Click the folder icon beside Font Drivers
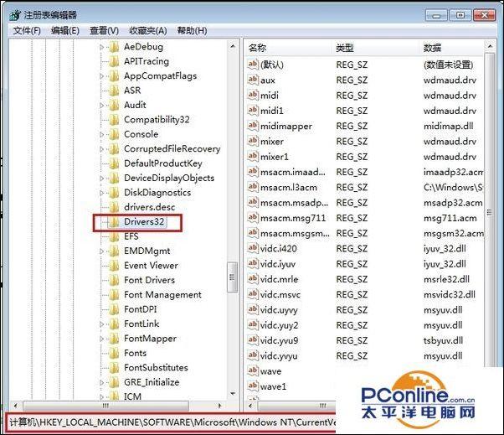This screenshot has height=435, width=504. pos(114,280)
